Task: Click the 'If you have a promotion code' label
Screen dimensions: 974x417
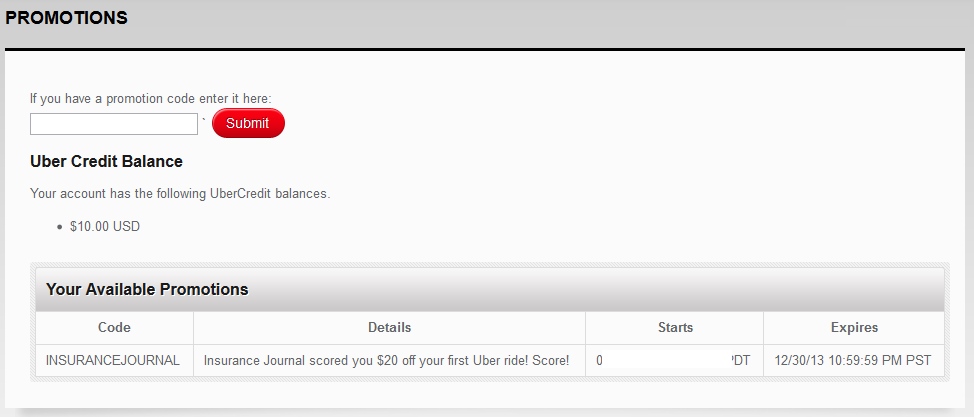Action: coord(151,98)
